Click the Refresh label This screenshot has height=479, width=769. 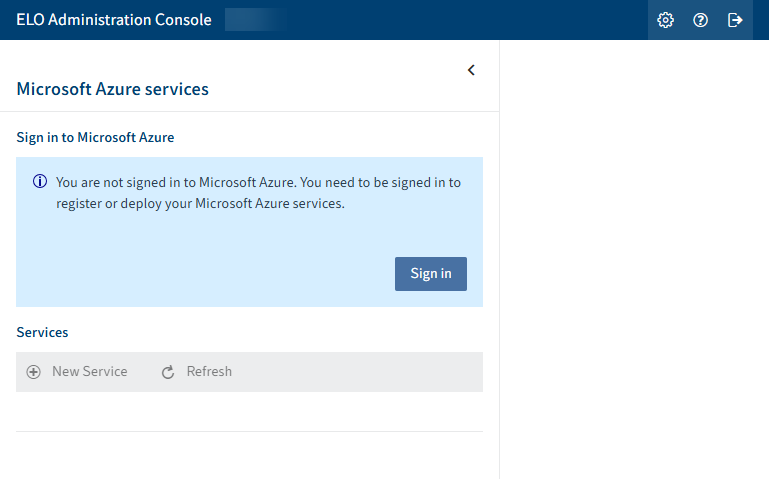click(209, 372)
